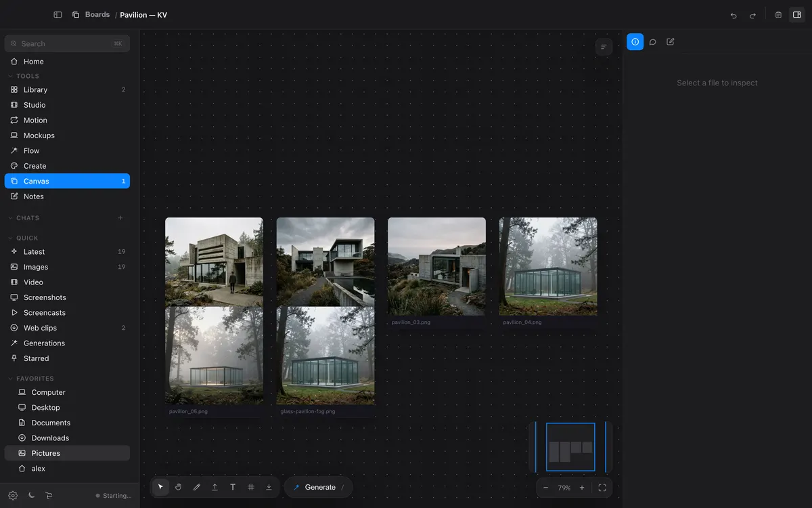This screenshot has width=812, height=508.
Task: Zoom in with plus button
Action: tap(582, 488)
